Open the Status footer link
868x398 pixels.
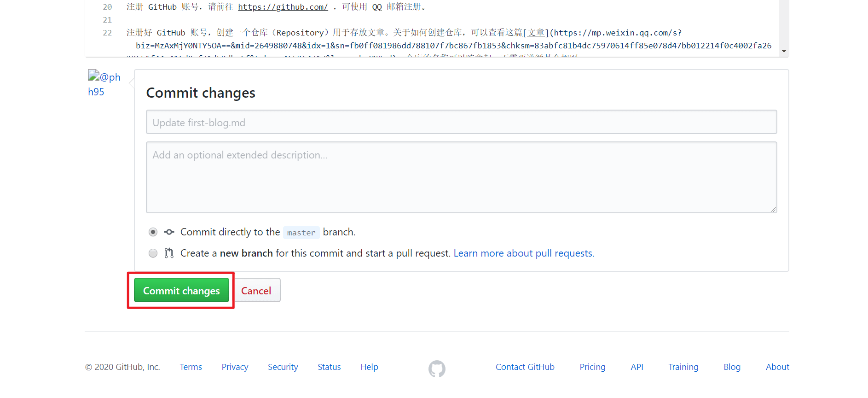(329, 367)
